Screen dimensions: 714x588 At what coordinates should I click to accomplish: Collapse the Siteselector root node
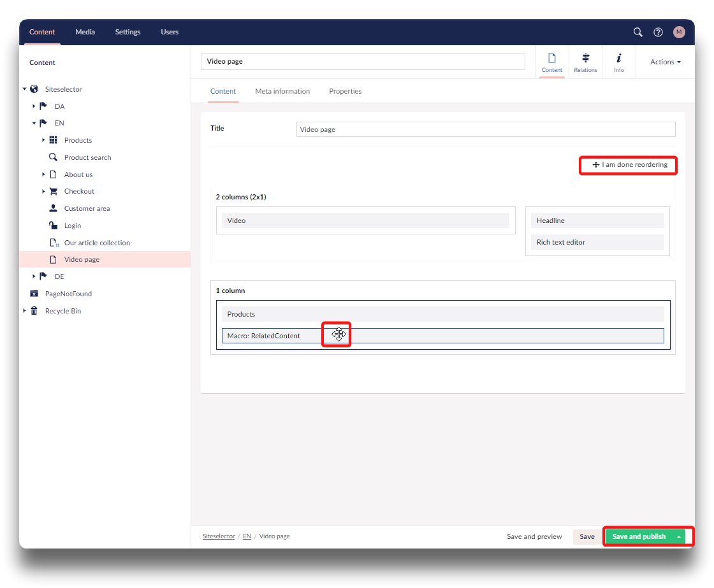[x=25, y=89]
